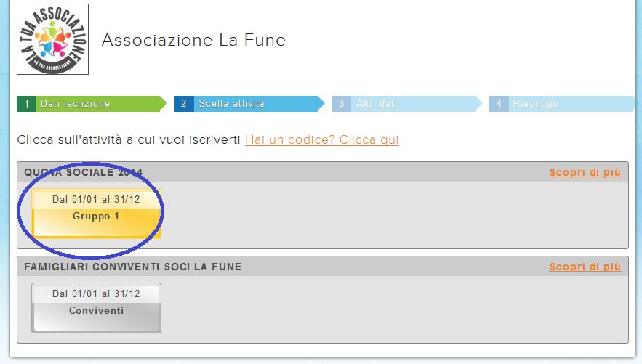Click the green step number 1 badge

click(x=26, y=104)
